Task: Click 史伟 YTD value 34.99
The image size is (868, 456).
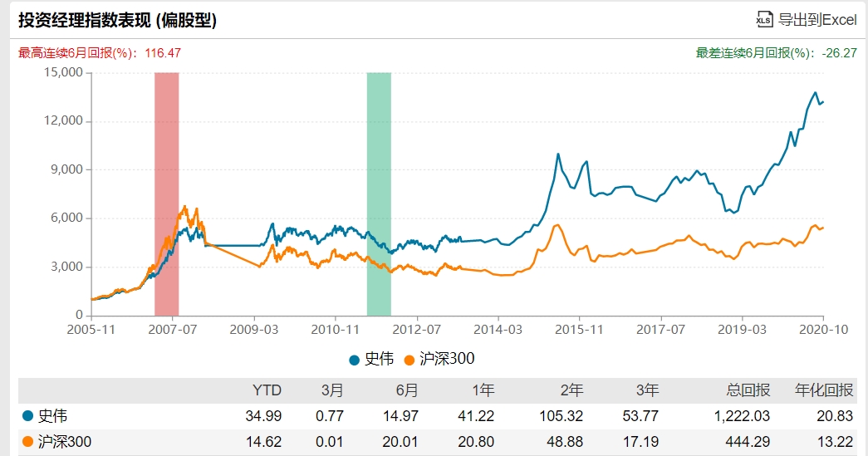Action: [x=263, y=416]
